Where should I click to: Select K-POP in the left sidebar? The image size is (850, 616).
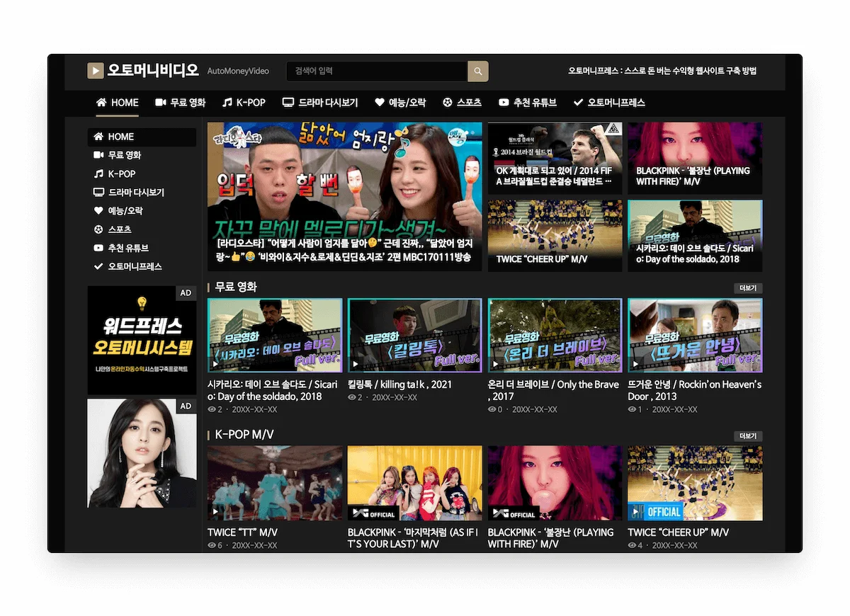point(142,173)
